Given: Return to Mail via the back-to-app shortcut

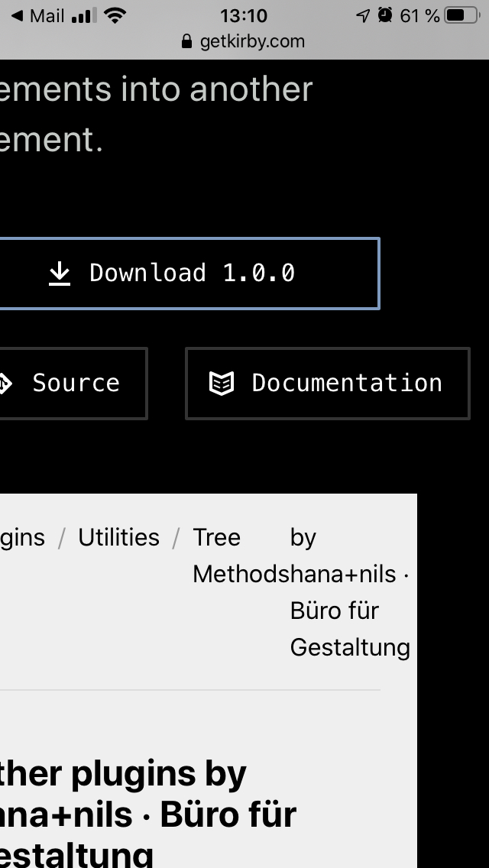Looking at the screenshot, I should (x=37, y=14).
